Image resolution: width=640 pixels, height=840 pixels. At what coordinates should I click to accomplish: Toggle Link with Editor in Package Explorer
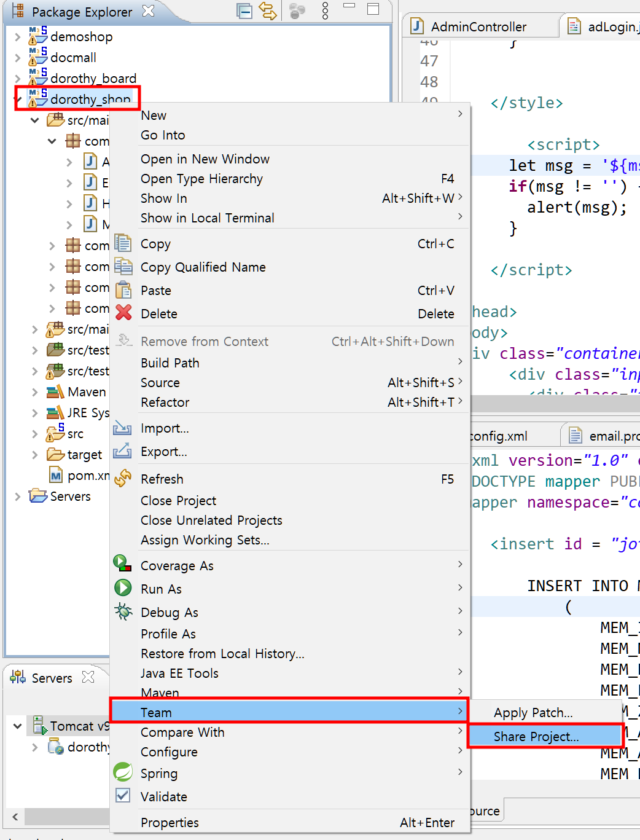(268, 11)
